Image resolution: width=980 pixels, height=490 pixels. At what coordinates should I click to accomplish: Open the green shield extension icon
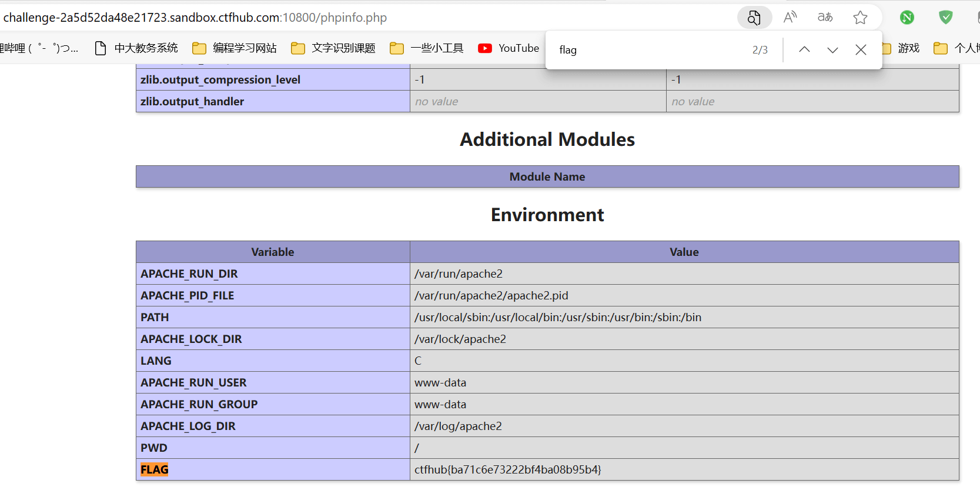click(x=945, y=18)
